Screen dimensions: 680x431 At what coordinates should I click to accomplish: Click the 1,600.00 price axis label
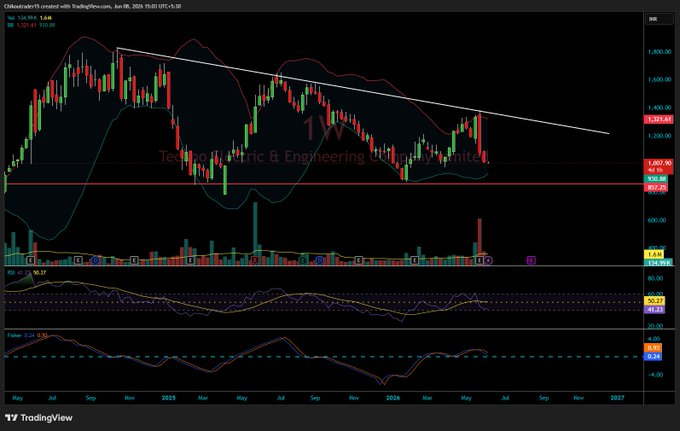click(659, 80)
